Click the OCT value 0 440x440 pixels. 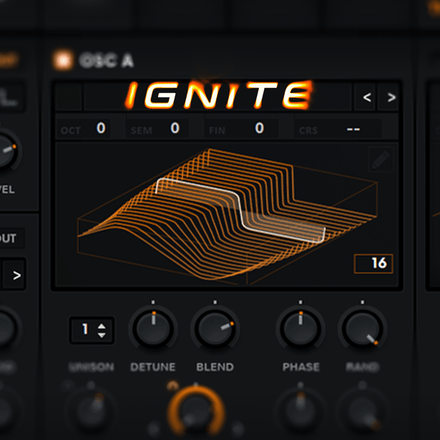(101, 128)
